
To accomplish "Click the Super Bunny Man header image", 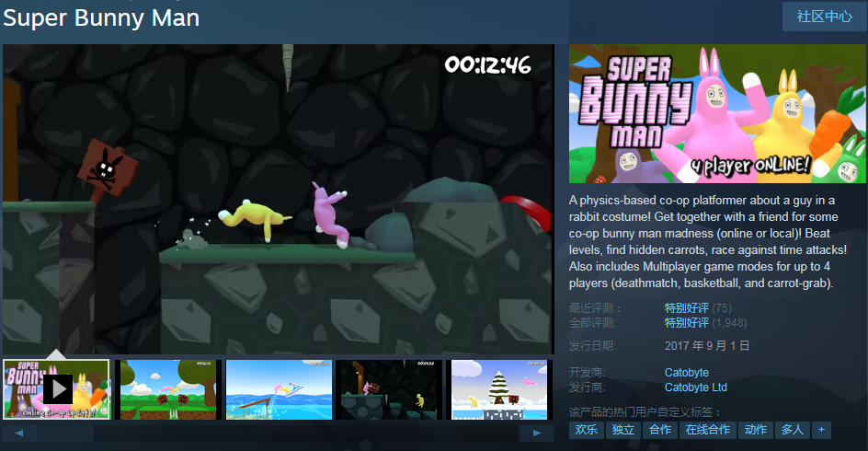I will point(717,113).
